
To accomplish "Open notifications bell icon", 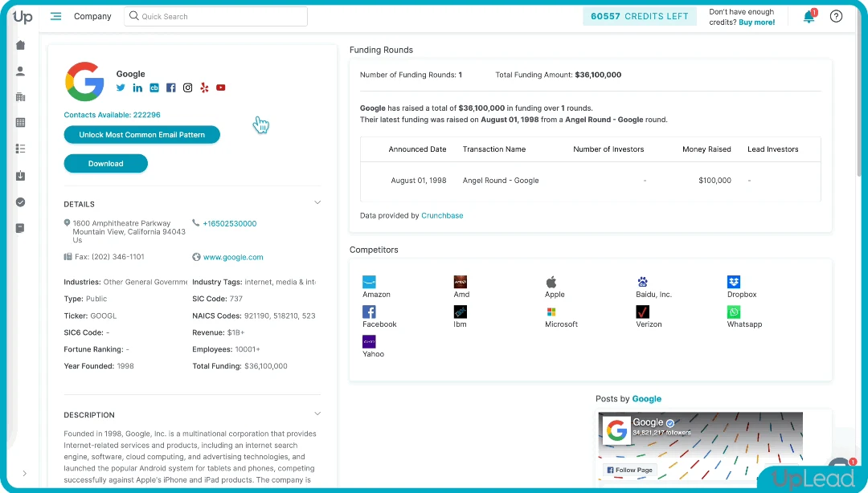I will [809, 16].
